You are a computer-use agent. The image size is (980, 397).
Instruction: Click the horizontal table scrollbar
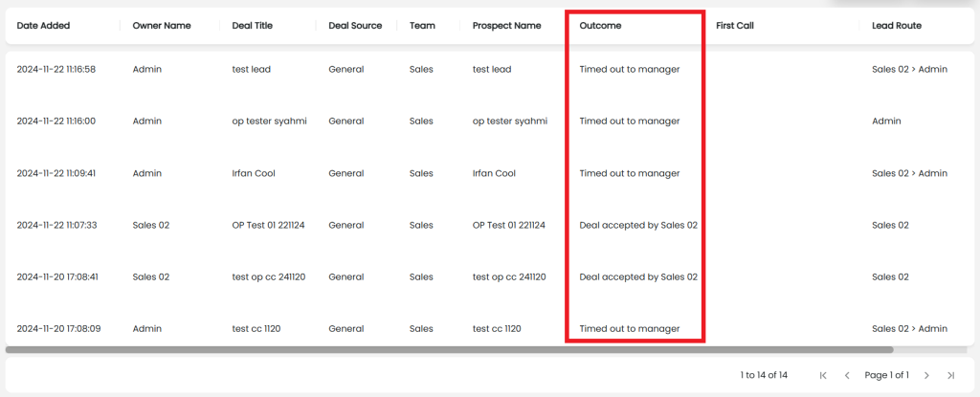coord(449,350)
